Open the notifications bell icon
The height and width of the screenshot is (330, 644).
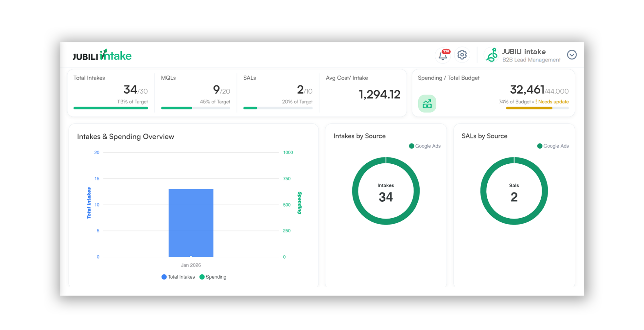[x=443, y=56]
